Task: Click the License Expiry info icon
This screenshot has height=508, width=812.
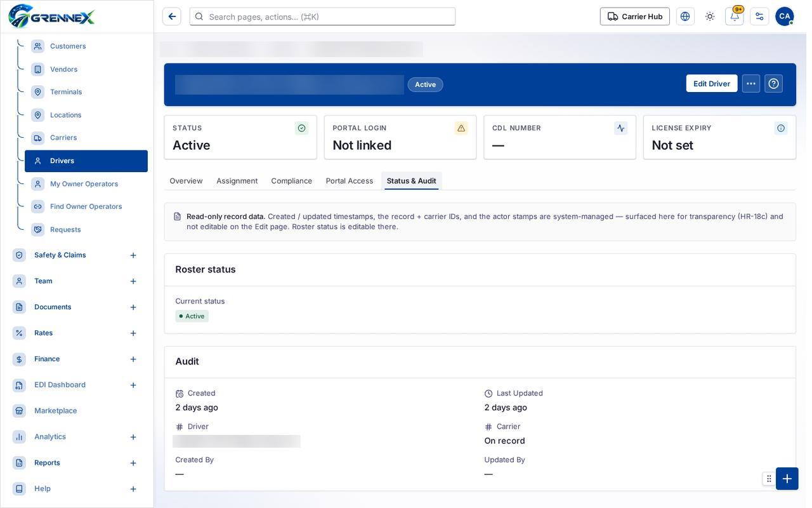Action: tap(781, 128)
